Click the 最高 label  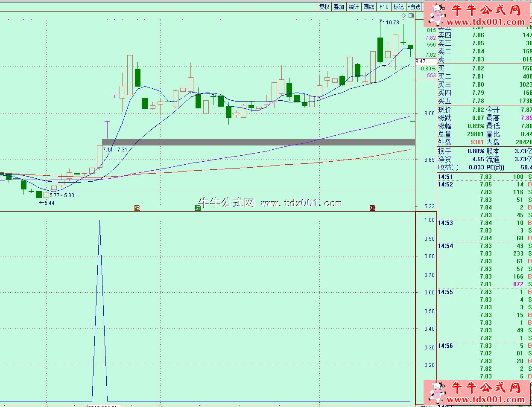[x=493, y=118]
